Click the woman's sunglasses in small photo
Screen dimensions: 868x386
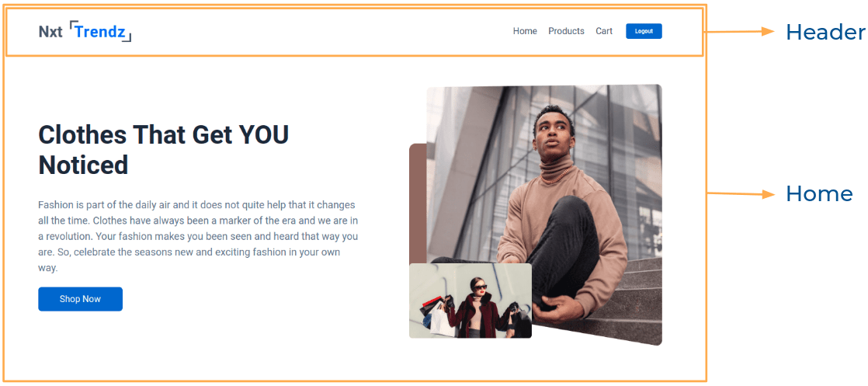pyautogui.click(x=479, y=287)
